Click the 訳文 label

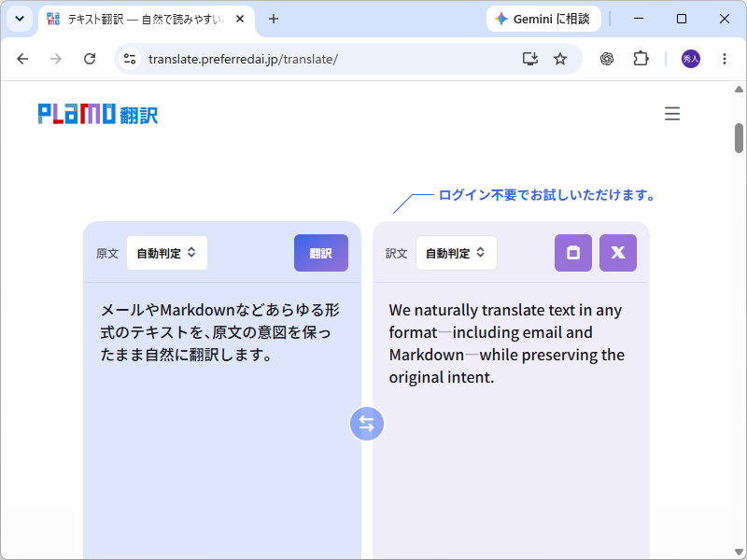[396, 253]
